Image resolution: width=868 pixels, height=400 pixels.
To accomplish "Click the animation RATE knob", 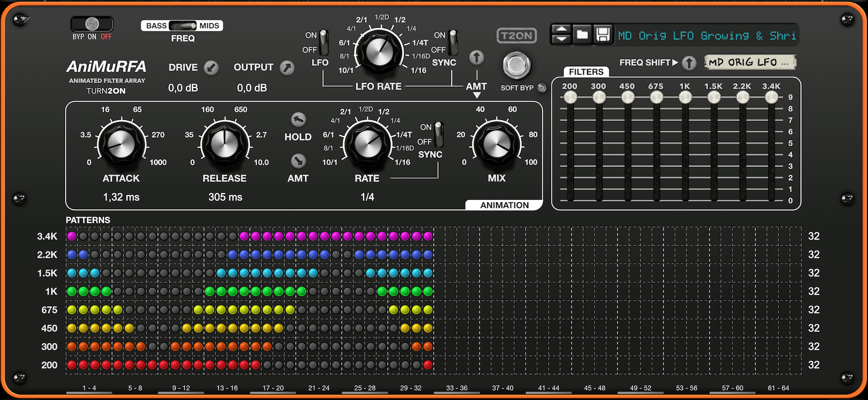I will pyautogui.click(x=367, y=143).
